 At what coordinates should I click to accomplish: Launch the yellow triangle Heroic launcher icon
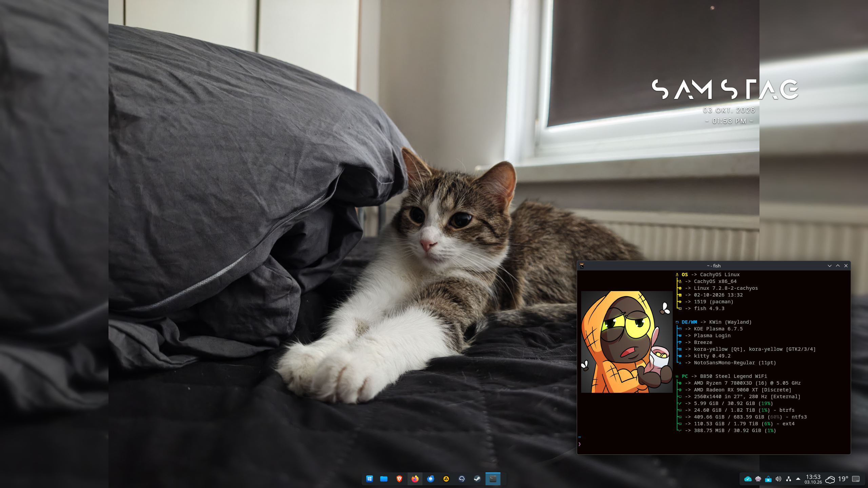pos(446,479)
